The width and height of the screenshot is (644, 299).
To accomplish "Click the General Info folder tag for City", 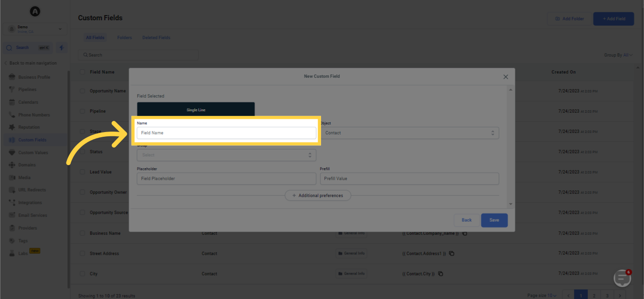I will 352,274.
